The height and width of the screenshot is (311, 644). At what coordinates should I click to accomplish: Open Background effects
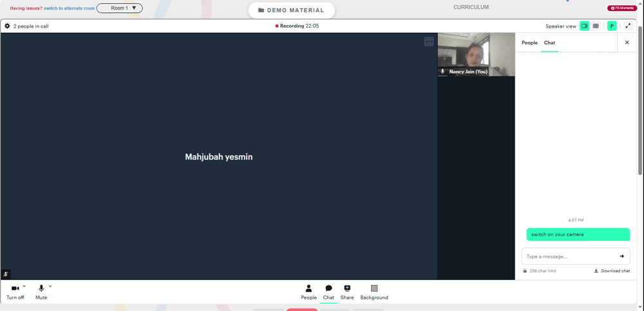[374, 292]
